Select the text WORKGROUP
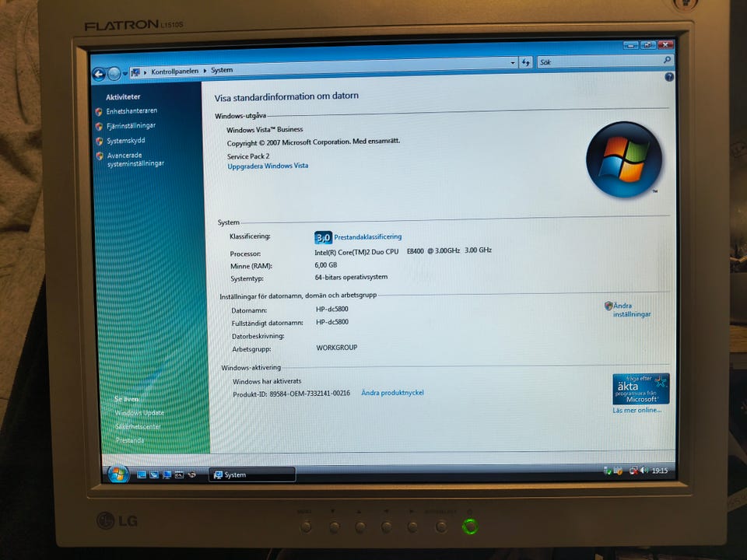Image resolution: width=747 pixels, height=560 pixels. 337,348
